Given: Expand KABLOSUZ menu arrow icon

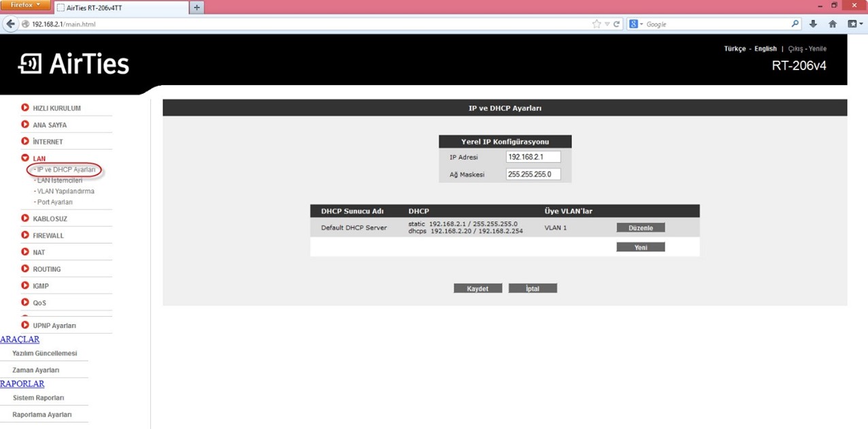Looking at the screenshot, I should point(25,219).
